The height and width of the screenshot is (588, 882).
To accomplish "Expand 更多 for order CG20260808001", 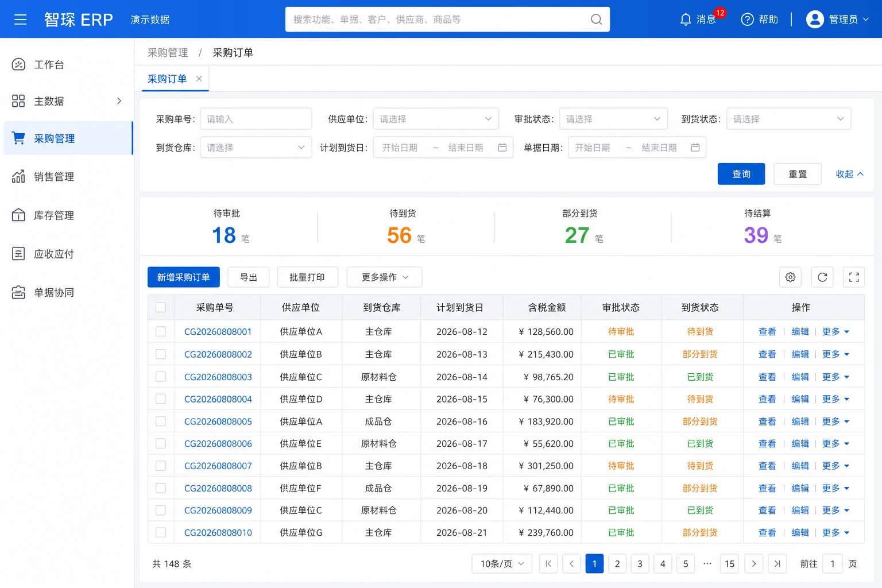I will coord(835,331).
